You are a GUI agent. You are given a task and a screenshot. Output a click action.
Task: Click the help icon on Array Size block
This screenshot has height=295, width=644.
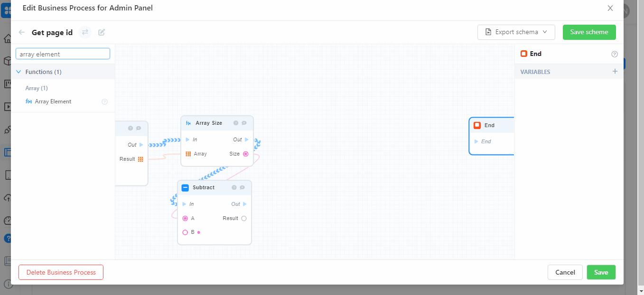[x=236, y=123]
